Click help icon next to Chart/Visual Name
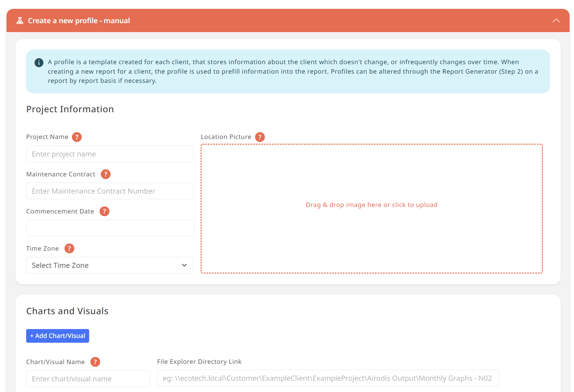This screenshot has height=392, width=574. (x=95, y=362)
